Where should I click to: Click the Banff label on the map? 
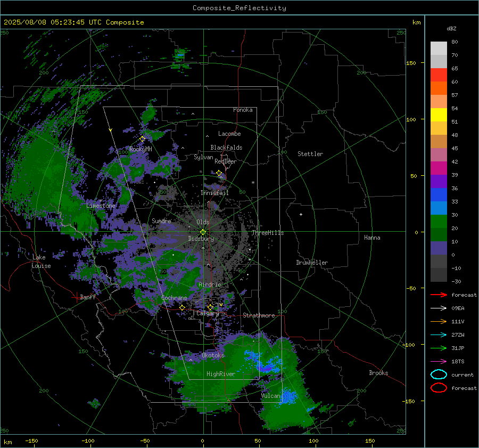88,297
